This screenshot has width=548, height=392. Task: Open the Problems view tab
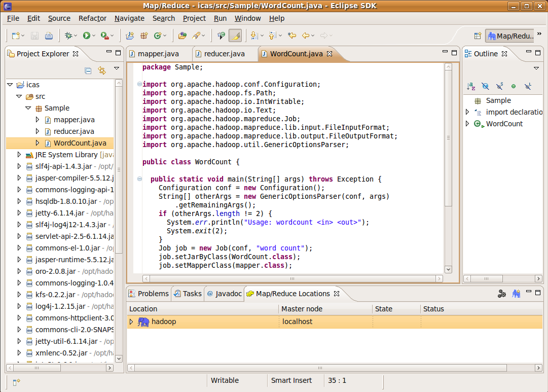[149, 294]
